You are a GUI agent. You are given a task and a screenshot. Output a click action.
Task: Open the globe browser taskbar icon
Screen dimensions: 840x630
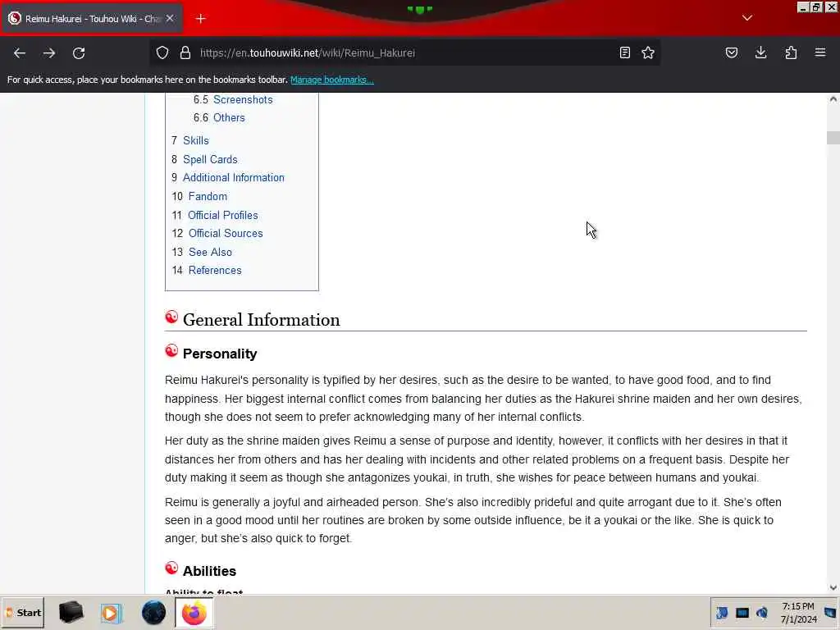click(x=153, y=612)
